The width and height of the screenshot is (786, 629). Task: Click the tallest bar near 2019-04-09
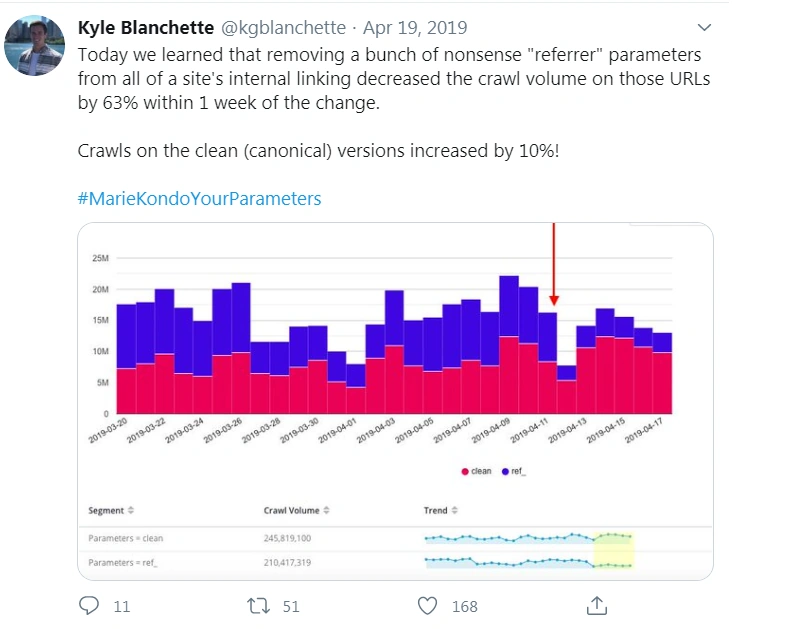[x=508, y=340]
